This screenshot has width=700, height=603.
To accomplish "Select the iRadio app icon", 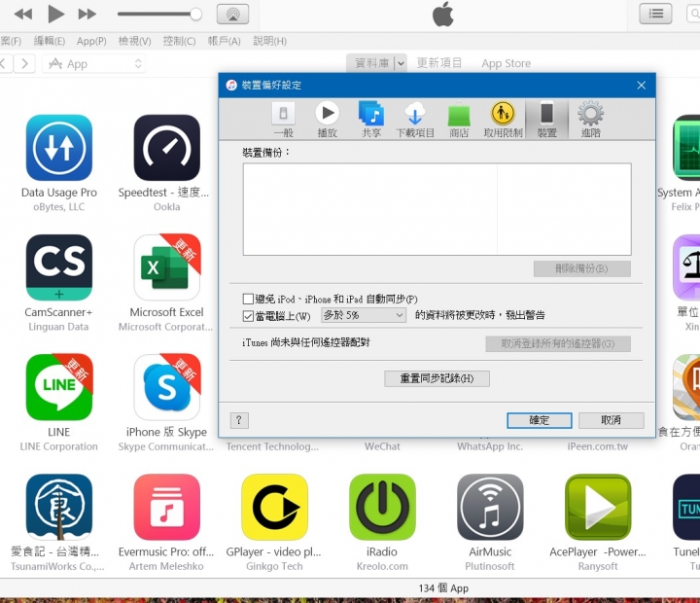I will [x=382, y=507].
